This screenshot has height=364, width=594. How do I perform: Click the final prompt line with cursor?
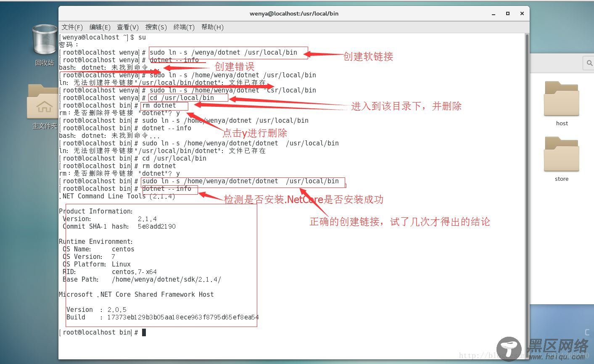(103, 332)
